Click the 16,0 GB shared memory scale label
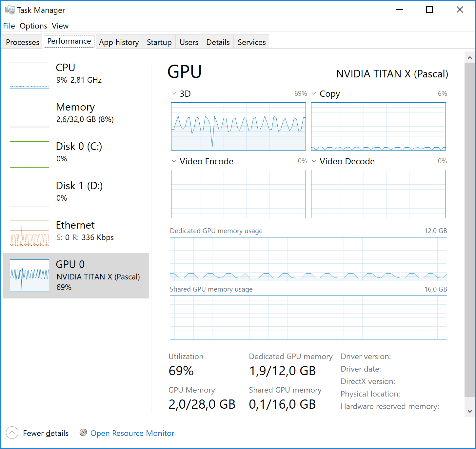The image size is (476, 449). pos(436,289)
